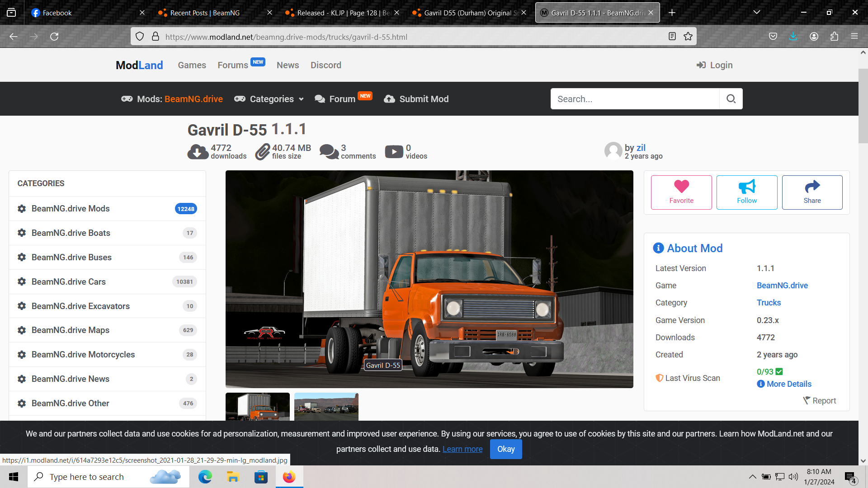This screenshot has width=868, height=488.
Task: Open BeamNG.drive Mods category
Action: 107,209
